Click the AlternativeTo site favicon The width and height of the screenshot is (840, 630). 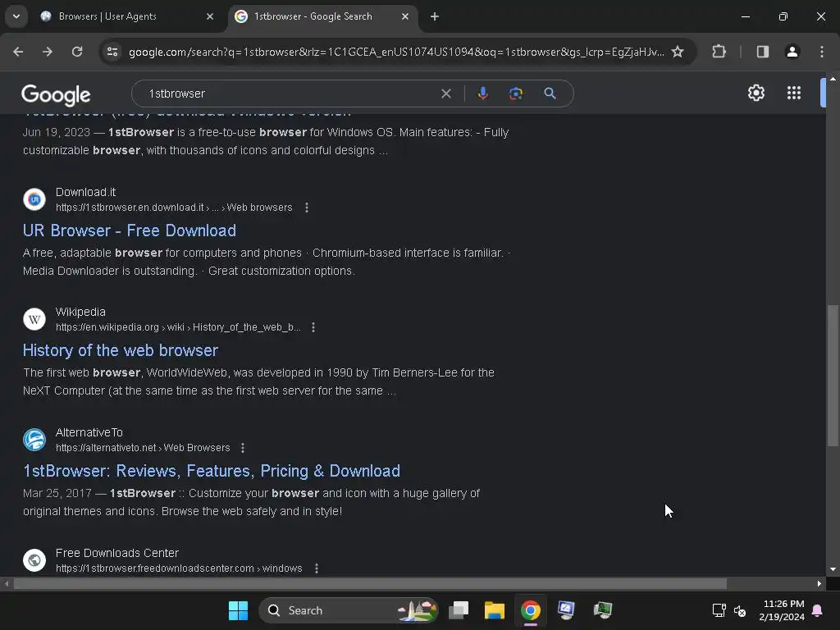coord(34,440)
